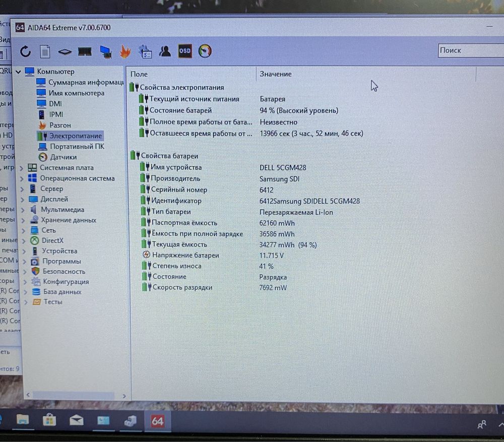The image size is (504, 442).
Task: Click the value 62160 mWh
Action: [x=277, y=223]
